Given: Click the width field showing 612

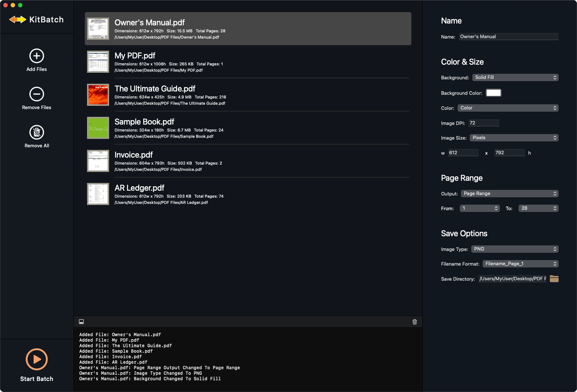Looking at the screenshot, I should pos(463,153).
